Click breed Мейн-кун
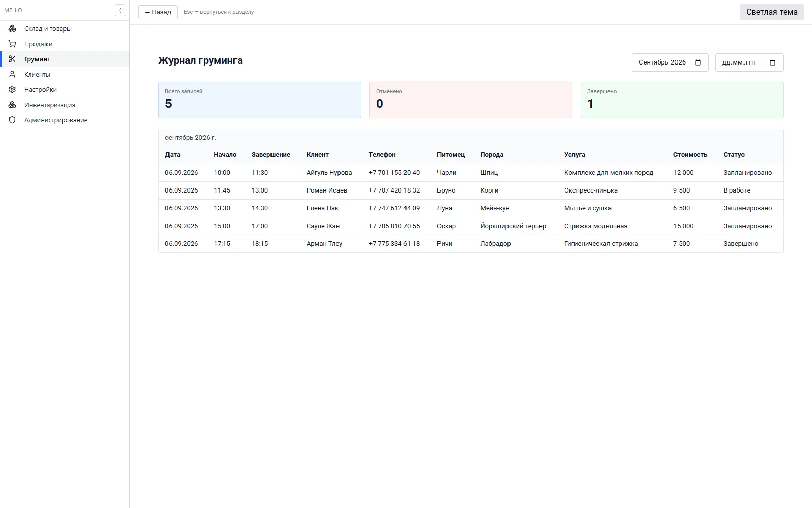Viewport: 812px width, 508px height. [x=495, y=208]
